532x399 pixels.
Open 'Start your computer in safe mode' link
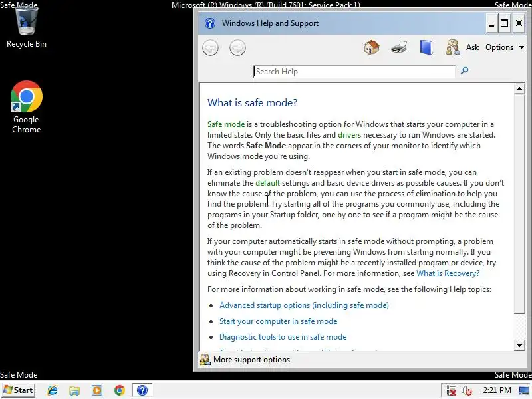278,321
